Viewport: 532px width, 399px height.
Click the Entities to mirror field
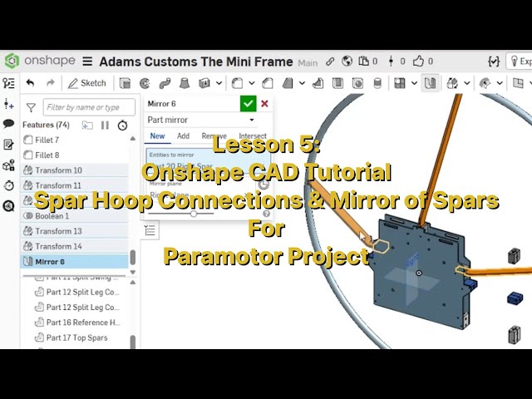click(209, 160)
